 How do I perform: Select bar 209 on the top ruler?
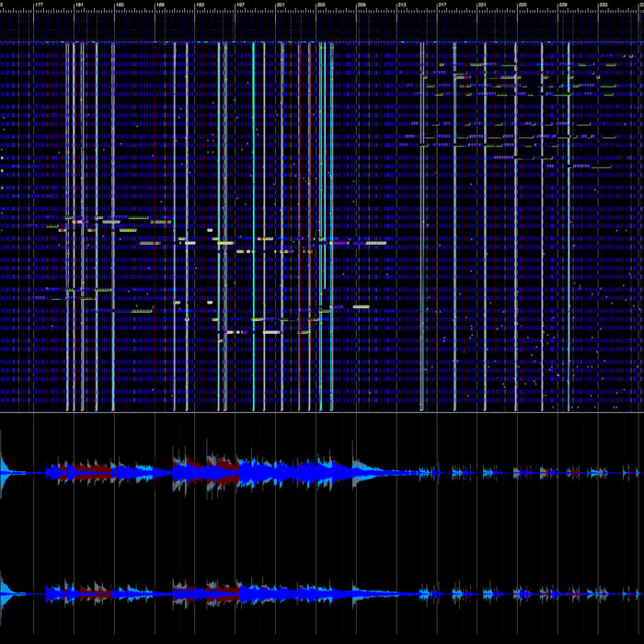coord(362,5)
